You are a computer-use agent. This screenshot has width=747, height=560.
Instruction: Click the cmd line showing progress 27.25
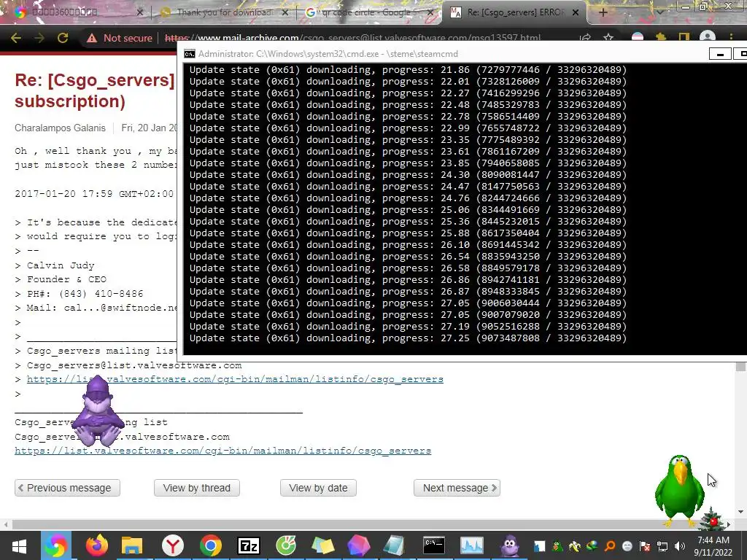(408, 338)
